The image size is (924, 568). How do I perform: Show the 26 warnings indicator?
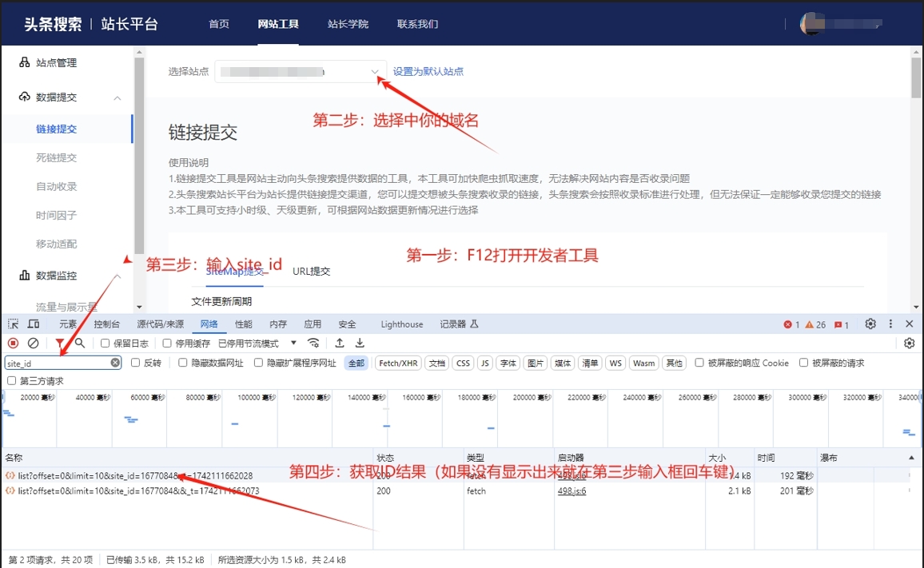(815, 324)
